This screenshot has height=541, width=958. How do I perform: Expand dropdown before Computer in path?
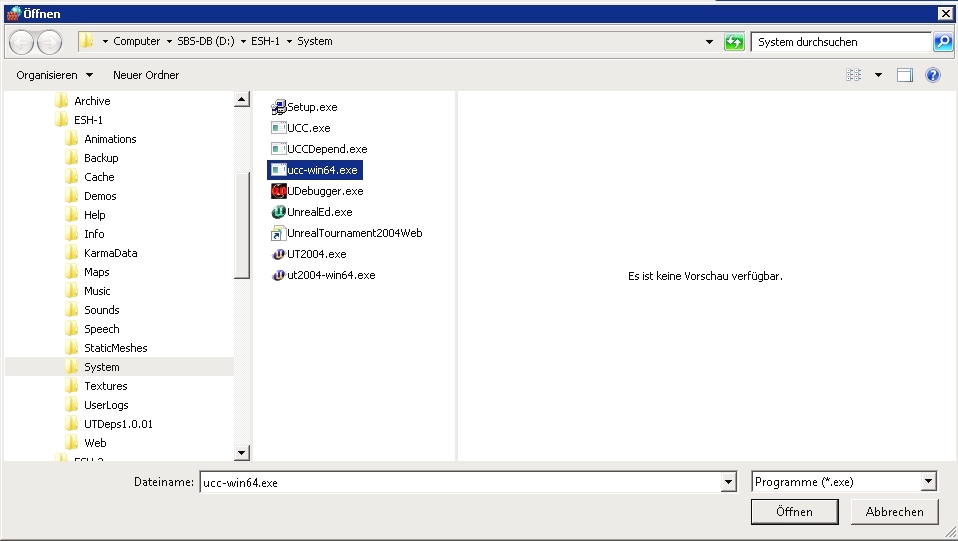click(105, 42)
